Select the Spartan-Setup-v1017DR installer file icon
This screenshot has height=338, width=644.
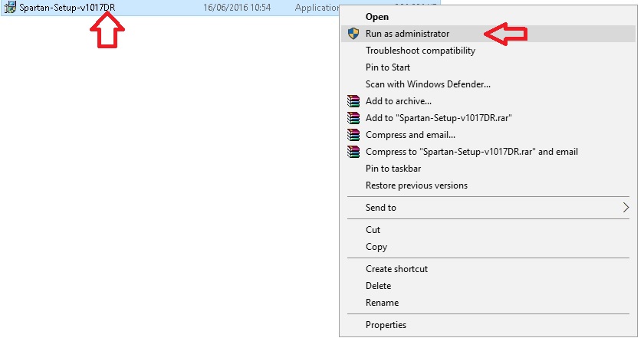(10, 7)
